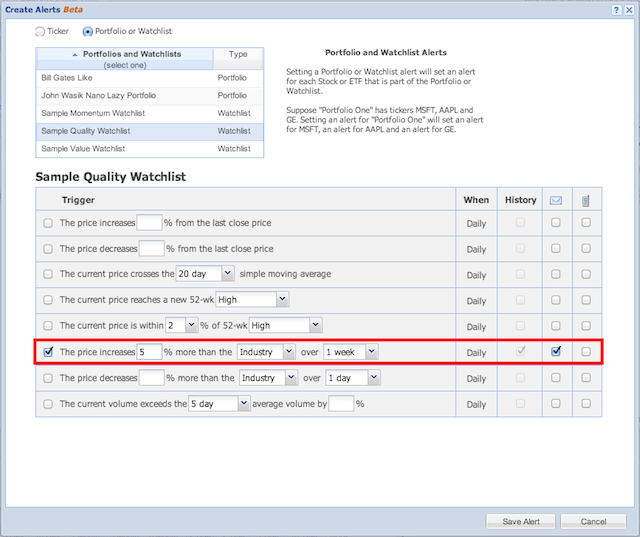Click the average volume percent field

(341, 404)
